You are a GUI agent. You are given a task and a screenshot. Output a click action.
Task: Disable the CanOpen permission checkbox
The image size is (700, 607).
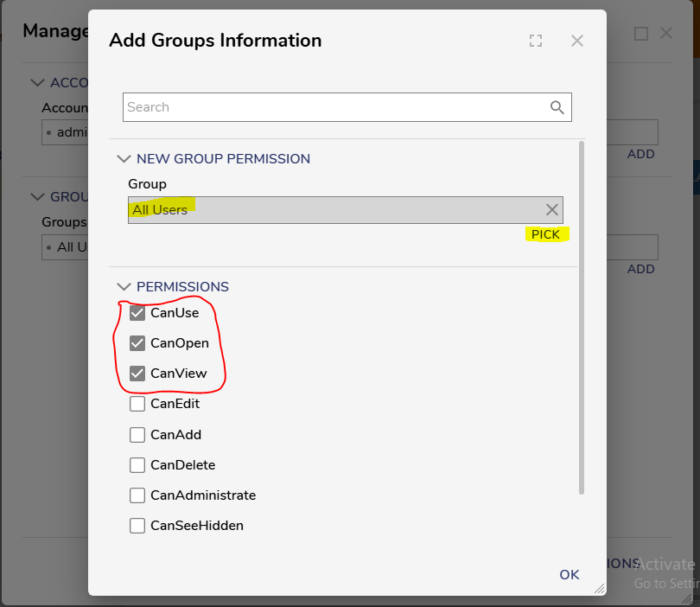pos(137,343)
